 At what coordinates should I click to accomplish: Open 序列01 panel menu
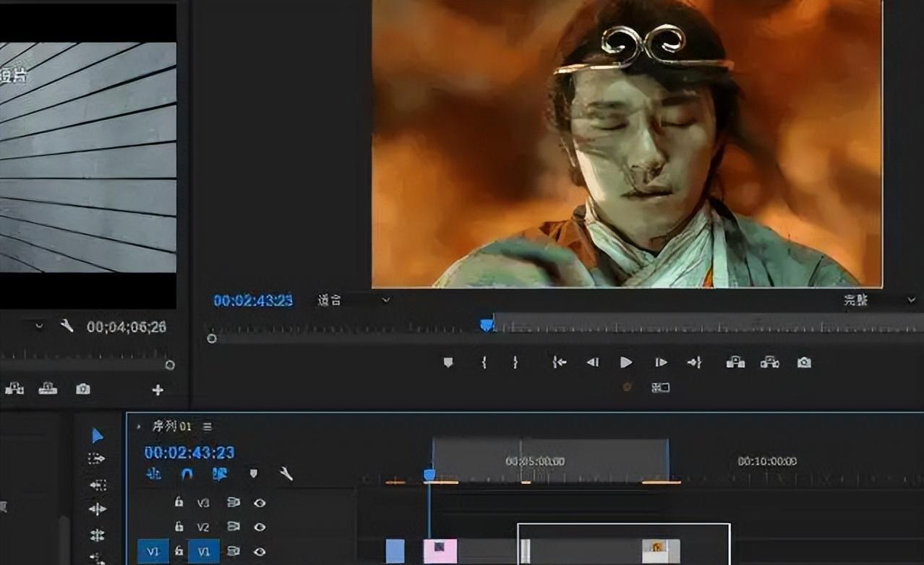pyautogui.click(x=208, y=427)
